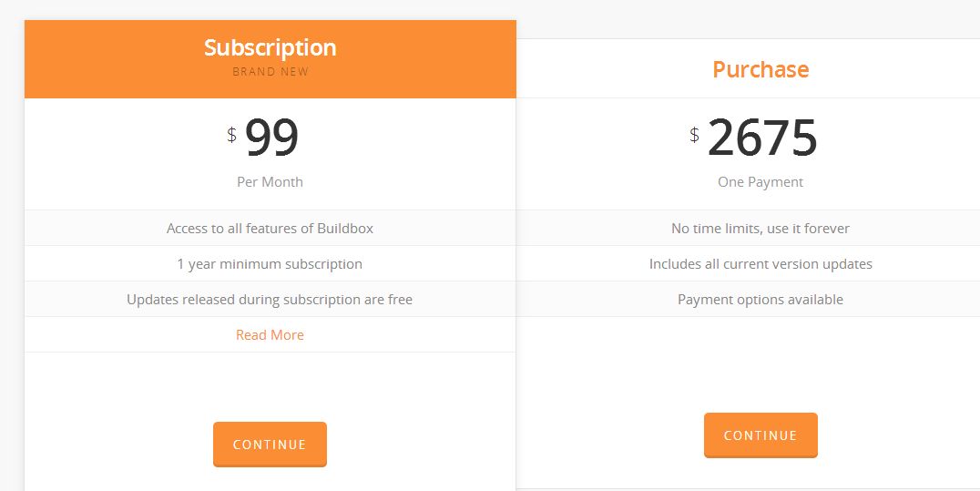This screenshot has width=980, height=491.
Task: Click the BRAND NEW subtitle text
Action: point(271,72)
